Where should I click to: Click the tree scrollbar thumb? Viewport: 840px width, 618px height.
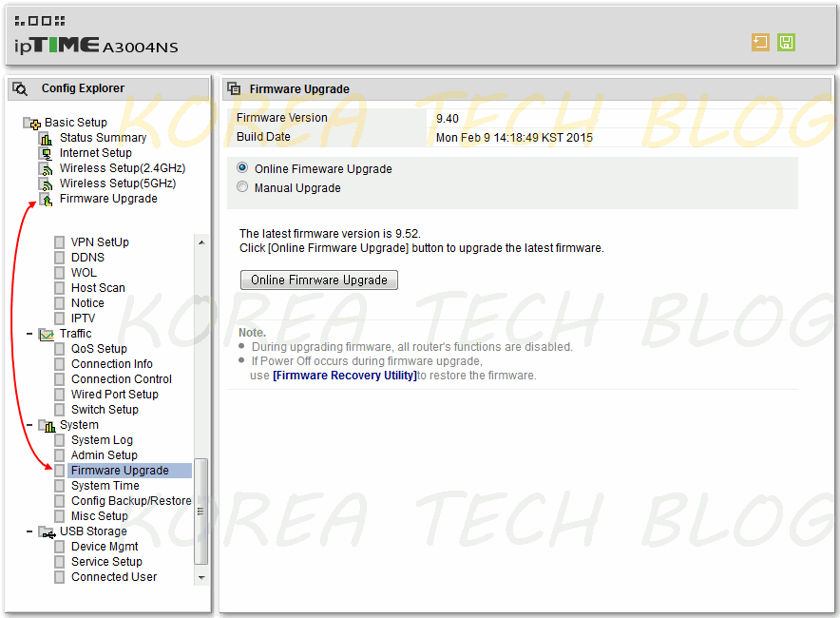click(201, 512)
